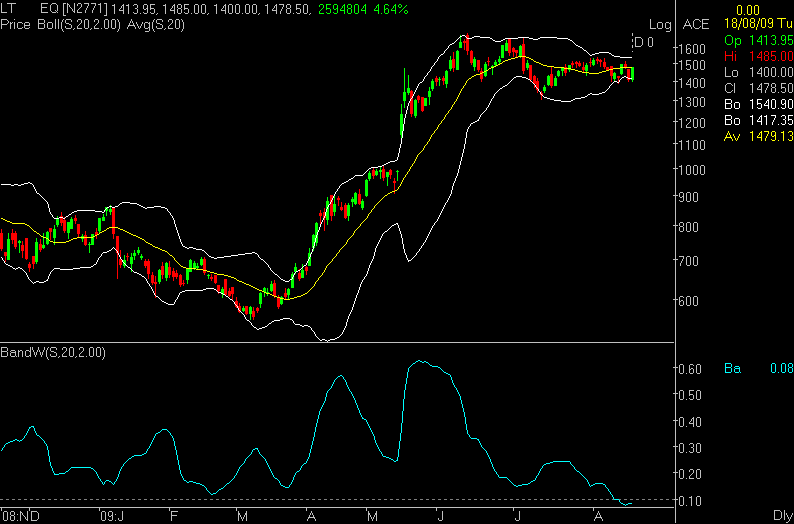Click the D 0 cursor marker
The width and height of the screenshot is (794, 524).
coord(643,43)
